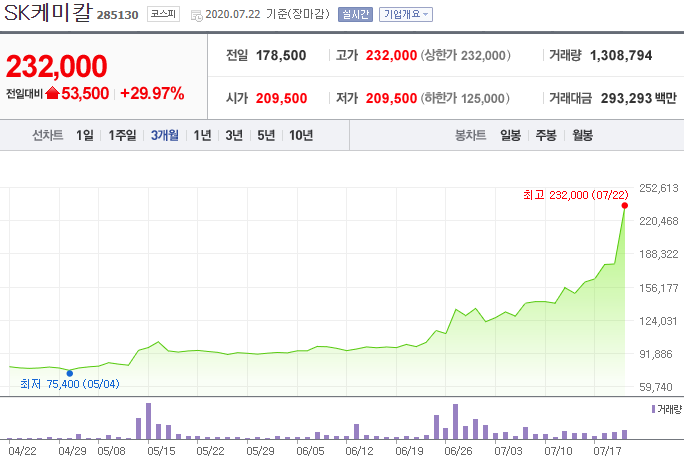Click the opening price 209,500 next to 시가
The height and width of the screenshot is (458, 684).
[281, 98]
